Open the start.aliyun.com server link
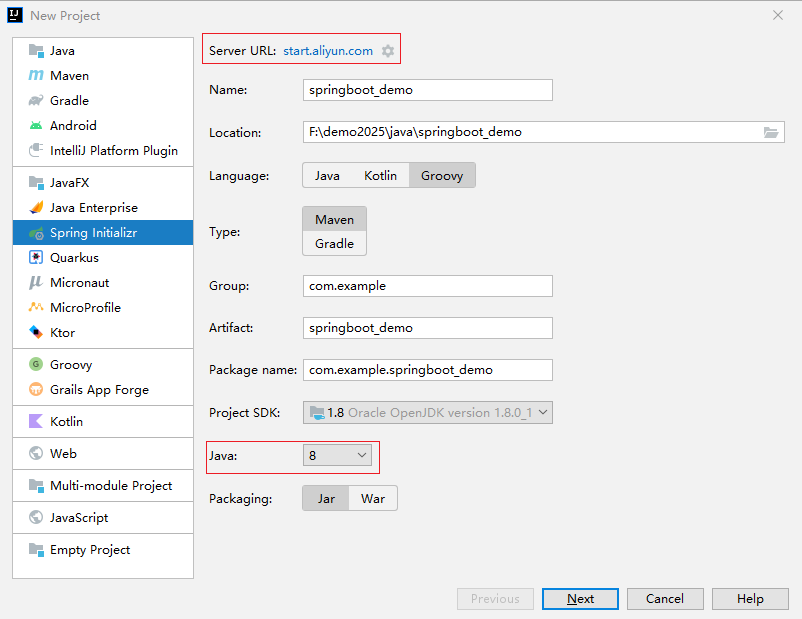Screen dimensions: 802x619 [x=328, y=51]
